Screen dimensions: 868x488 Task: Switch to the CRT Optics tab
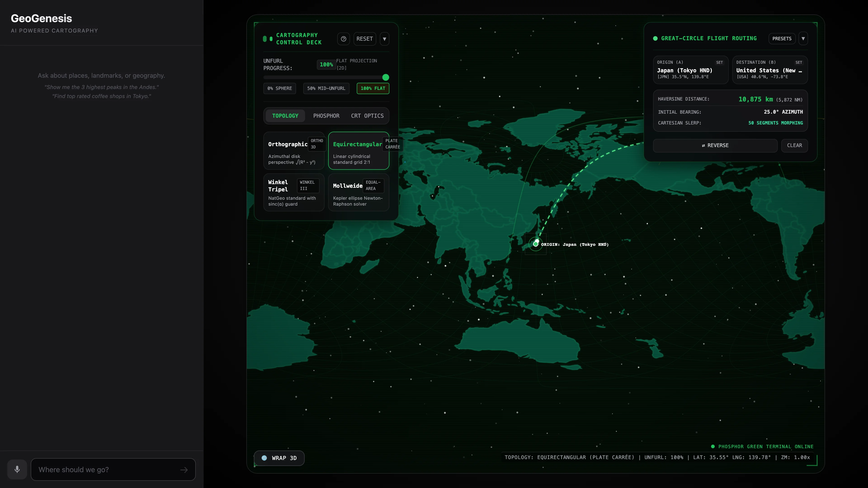point(367,115)
